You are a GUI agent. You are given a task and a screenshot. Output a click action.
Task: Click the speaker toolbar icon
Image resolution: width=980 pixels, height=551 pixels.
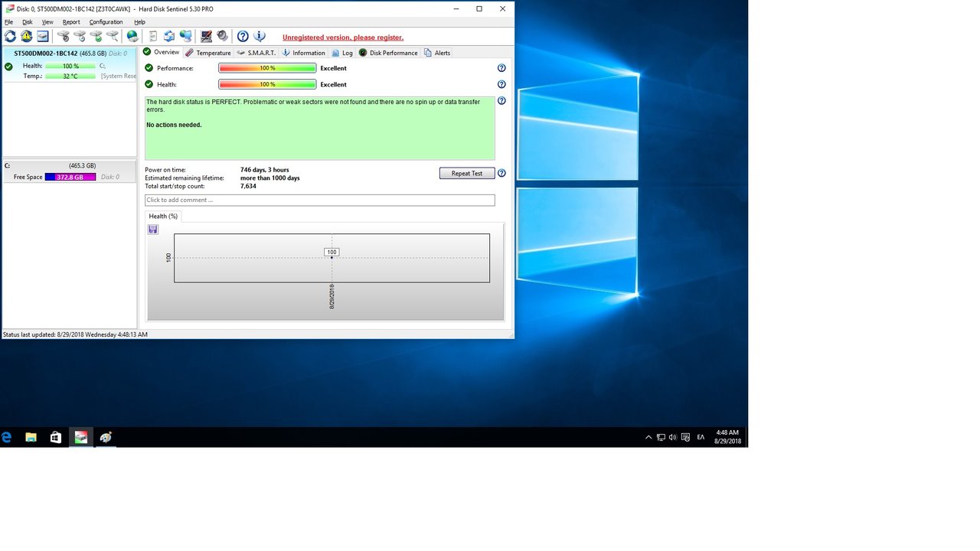point(222,36)
